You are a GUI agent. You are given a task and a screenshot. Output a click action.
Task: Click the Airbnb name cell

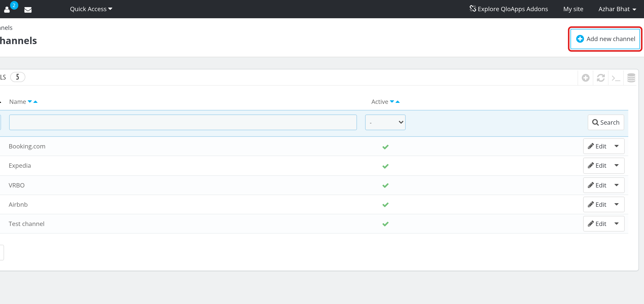pyautogui.click(x=18, y=205)
